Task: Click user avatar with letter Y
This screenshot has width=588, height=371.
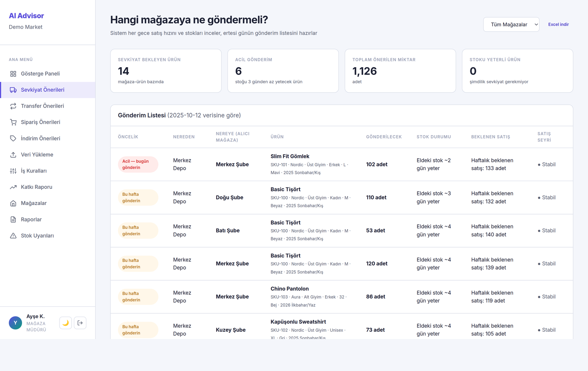Action: coord(15,323)
